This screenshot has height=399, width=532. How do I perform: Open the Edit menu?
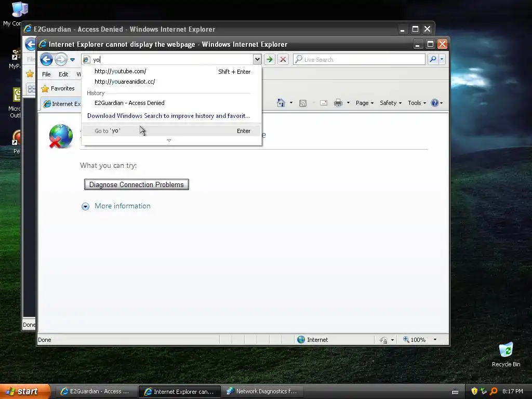(x=63, y=74)
